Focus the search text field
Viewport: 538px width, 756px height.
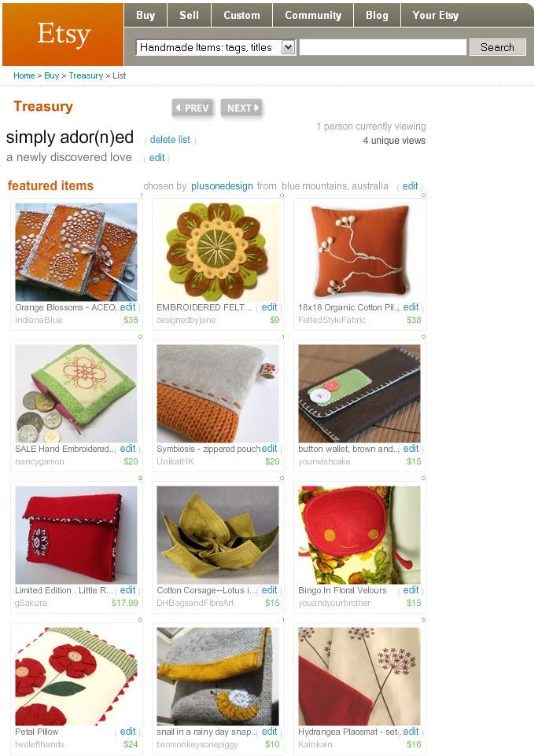383,47
